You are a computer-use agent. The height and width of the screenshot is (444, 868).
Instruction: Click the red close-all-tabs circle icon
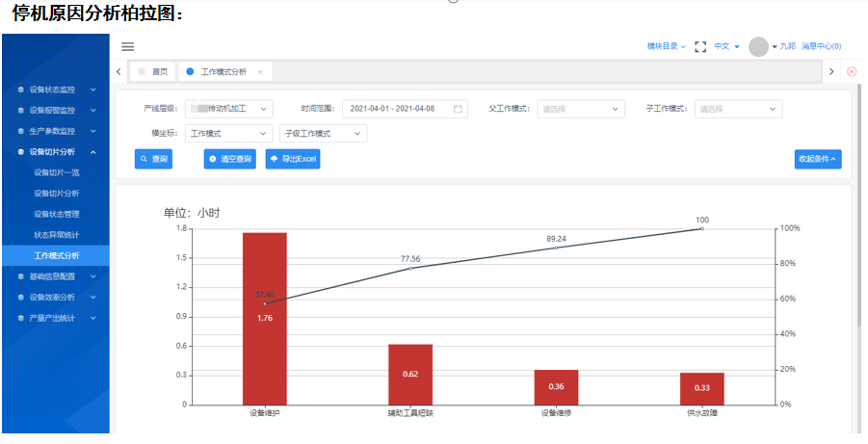click(851, 71)
